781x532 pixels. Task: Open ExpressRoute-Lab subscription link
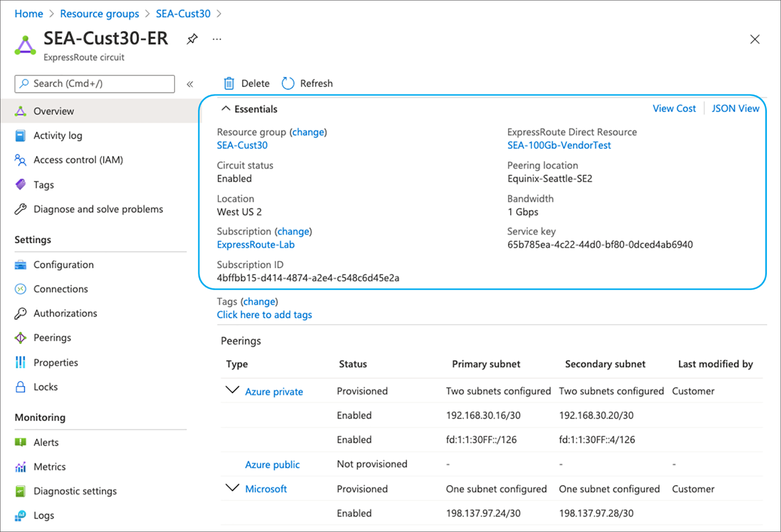[255, 245]
